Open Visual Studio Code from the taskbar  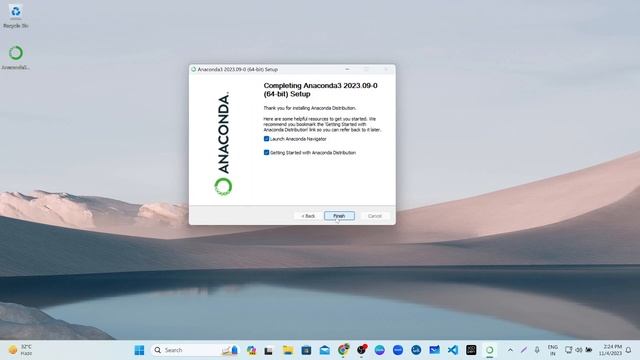click(453, 350)
